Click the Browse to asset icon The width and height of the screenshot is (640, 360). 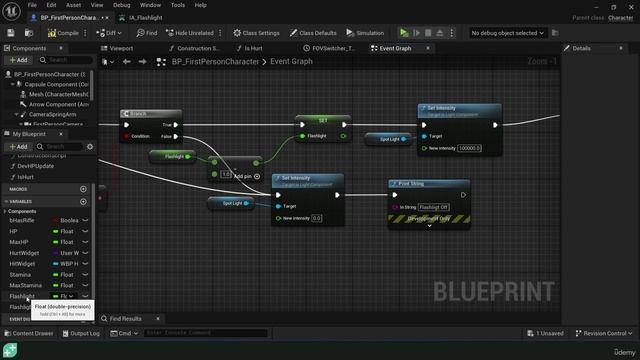click(x=29, y=33)
